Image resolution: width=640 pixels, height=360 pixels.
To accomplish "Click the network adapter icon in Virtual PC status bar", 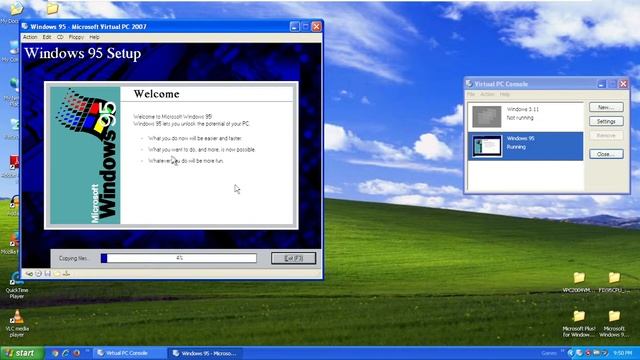I will [66, 273].
